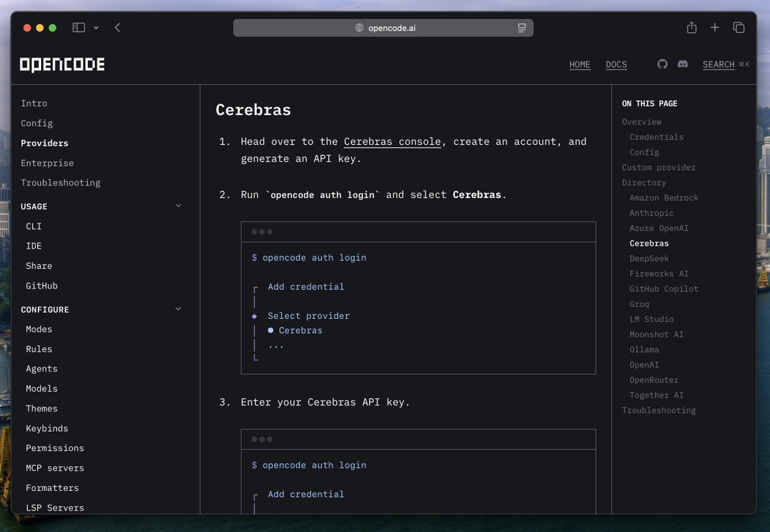The width and height of the screenshot is (770, 532).
Task: Open the sidebar Troubleshooting page
Action: click(60, 183)
